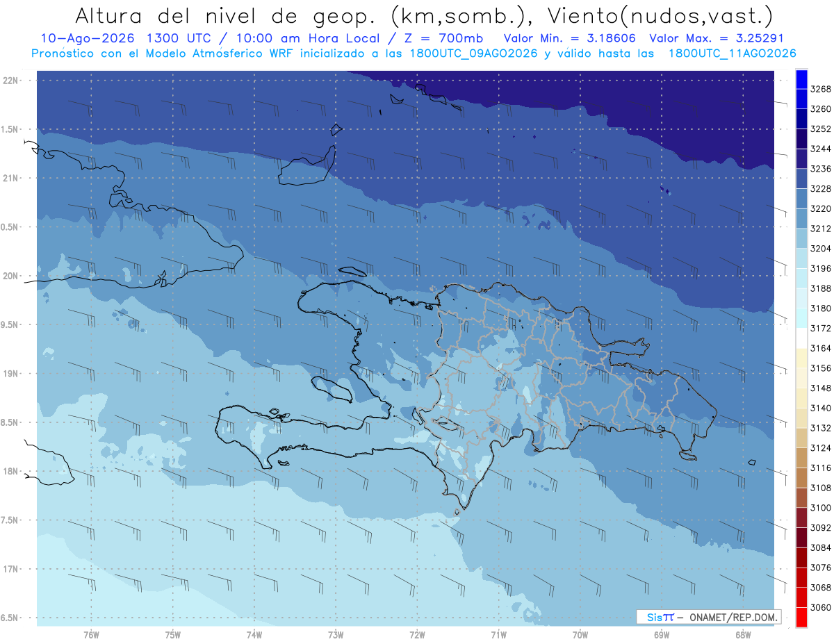Pick the legend swatch between 3164 and 3156
The image size is (834, 644).
pos(801,358)
